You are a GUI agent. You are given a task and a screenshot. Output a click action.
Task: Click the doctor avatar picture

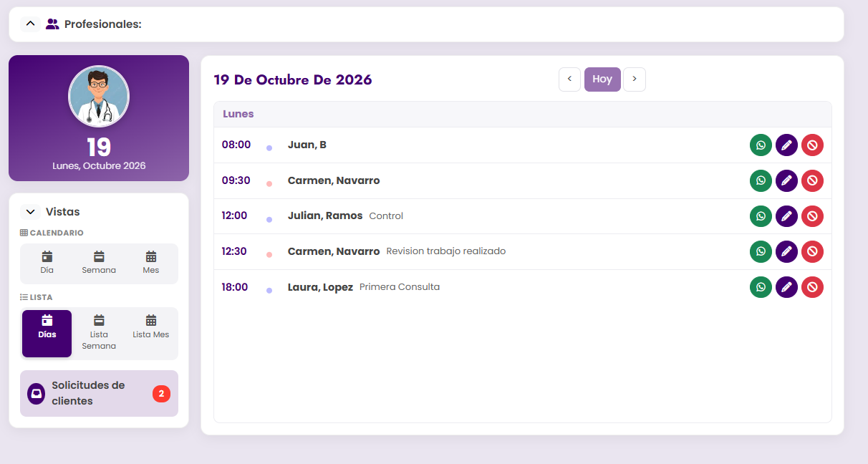coord(99,97)
